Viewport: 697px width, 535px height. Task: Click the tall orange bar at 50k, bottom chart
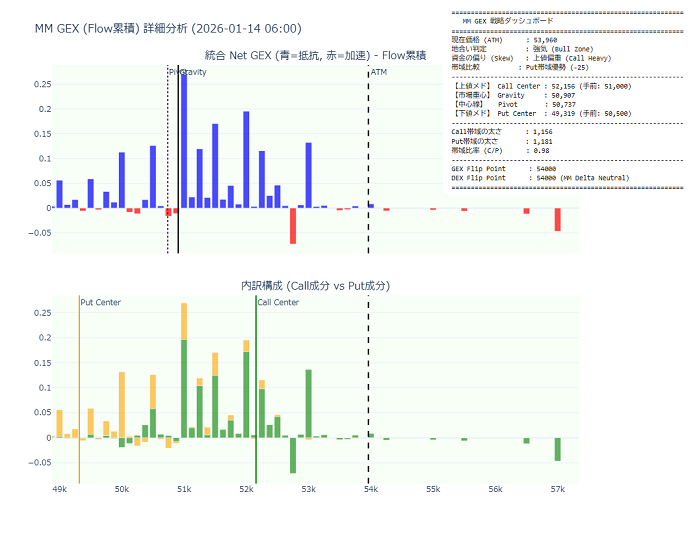122,405
